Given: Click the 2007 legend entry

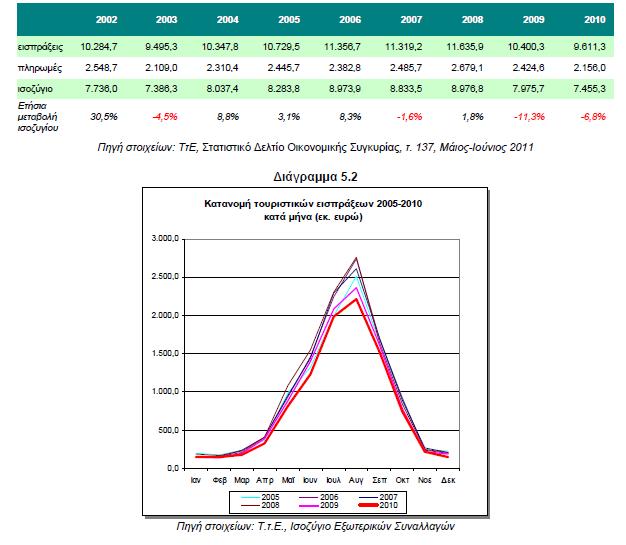Looking at the screenshot, I should pyautogui.click(x=378, y=497).
